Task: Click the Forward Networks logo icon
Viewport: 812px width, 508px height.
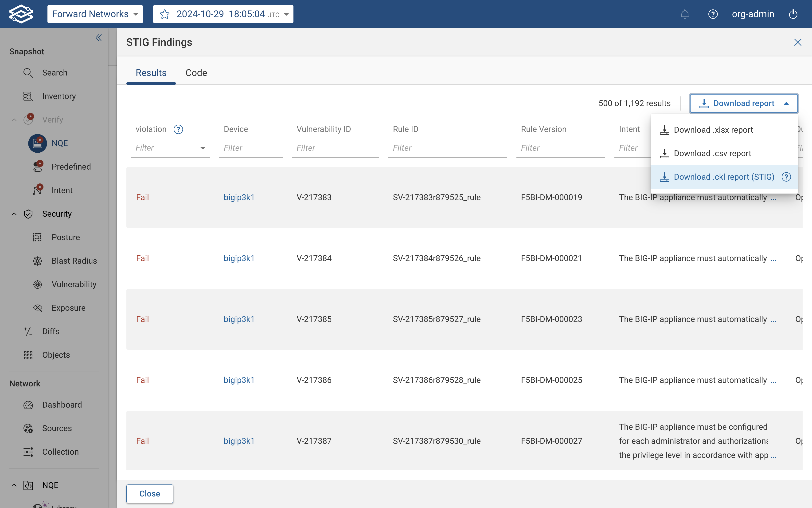Action: [x=21, y=14]
